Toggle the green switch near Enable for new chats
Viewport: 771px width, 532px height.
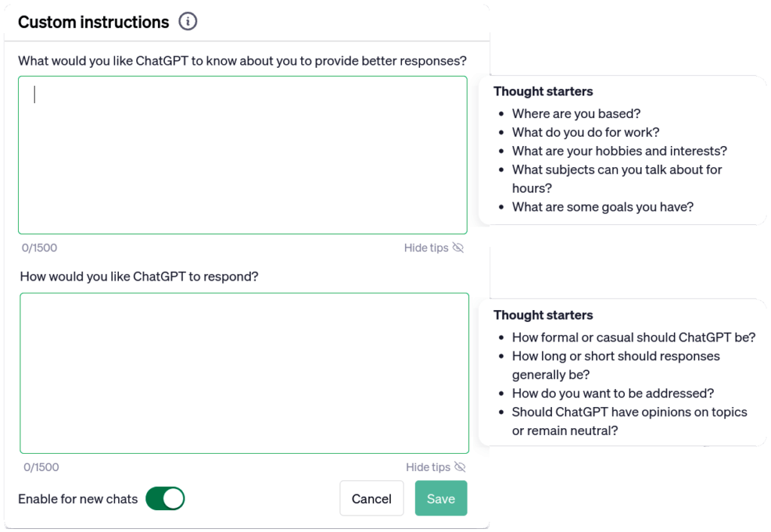pos(164,498)
